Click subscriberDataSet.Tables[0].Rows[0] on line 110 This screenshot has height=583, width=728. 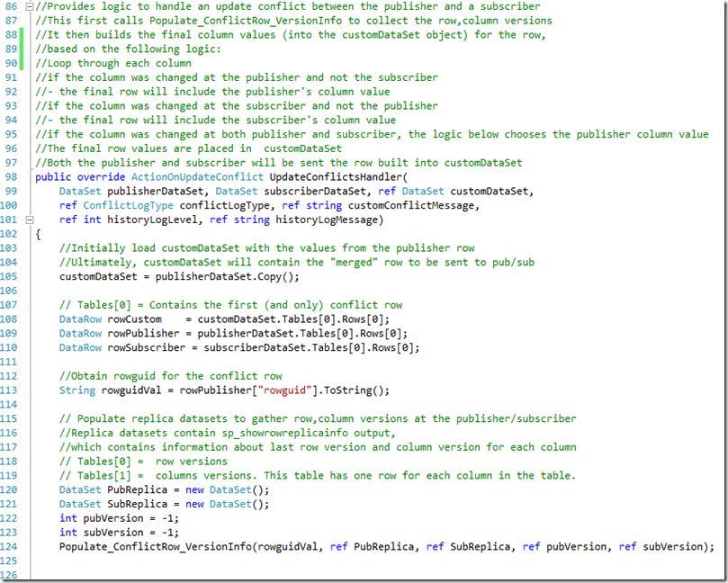[x=309, y=347]
